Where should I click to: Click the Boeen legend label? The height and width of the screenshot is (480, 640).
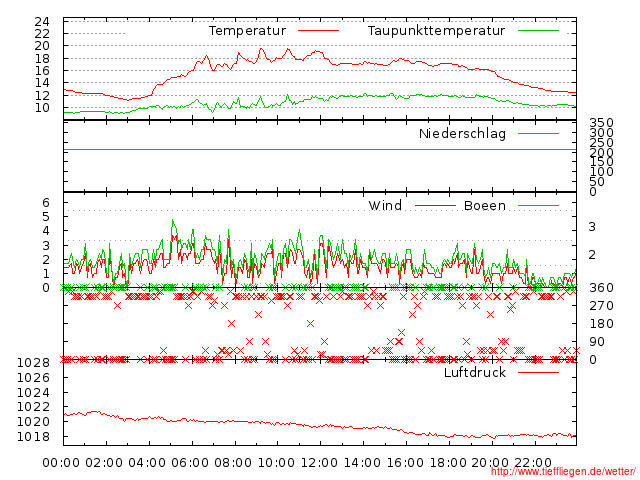pos(484,206)
